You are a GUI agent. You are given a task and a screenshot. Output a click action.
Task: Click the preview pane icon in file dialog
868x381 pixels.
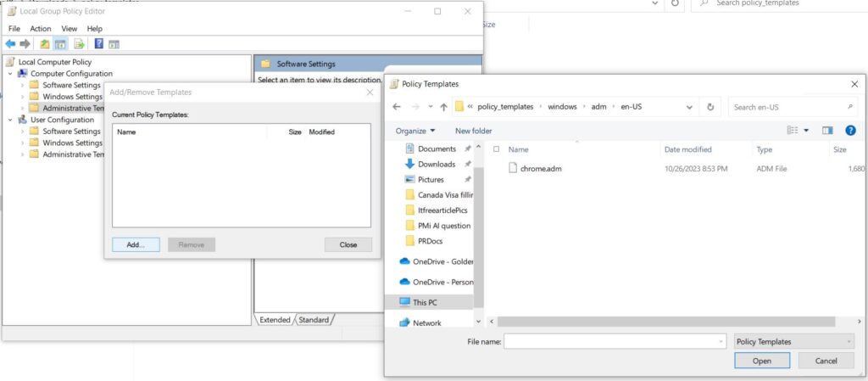[x=827, y=131]
